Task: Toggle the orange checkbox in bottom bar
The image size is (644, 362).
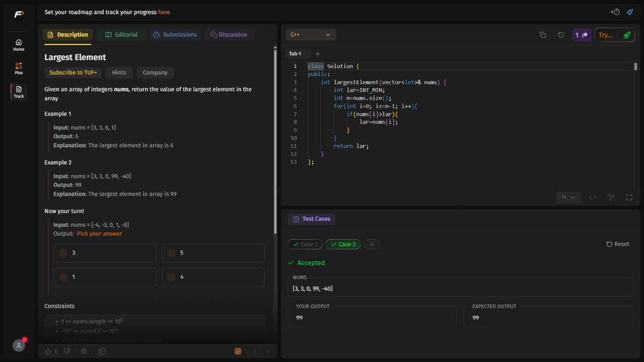Action: click(238, 351)
